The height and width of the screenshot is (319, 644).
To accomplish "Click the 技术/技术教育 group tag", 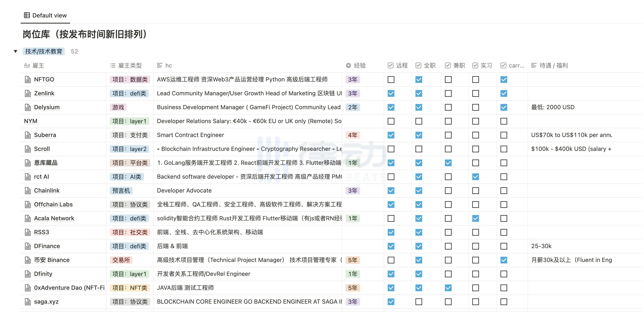I will [44, 52].
